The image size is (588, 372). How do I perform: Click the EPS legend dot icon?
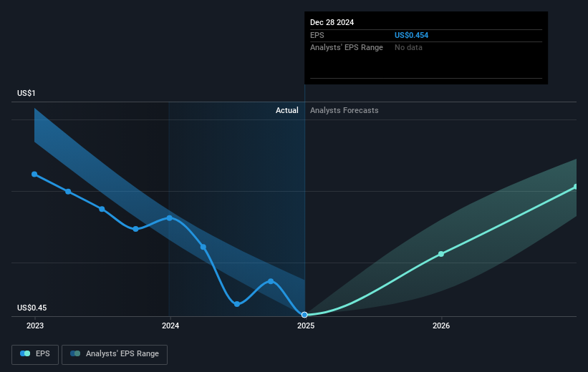point(26,353)
